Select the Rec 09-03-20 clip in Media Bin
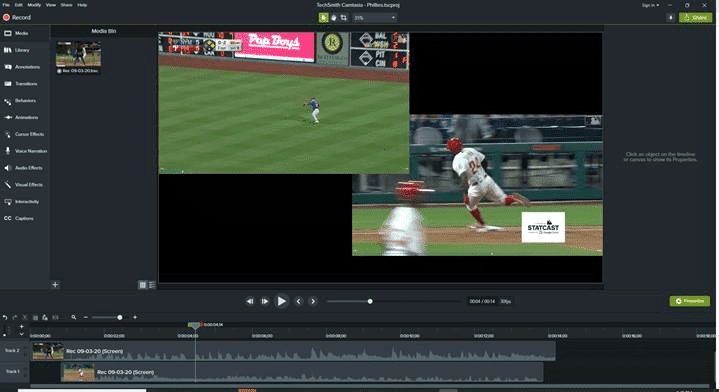Viewport: 719px width, 392px height. pyautogui.click(x=78, y=57)
